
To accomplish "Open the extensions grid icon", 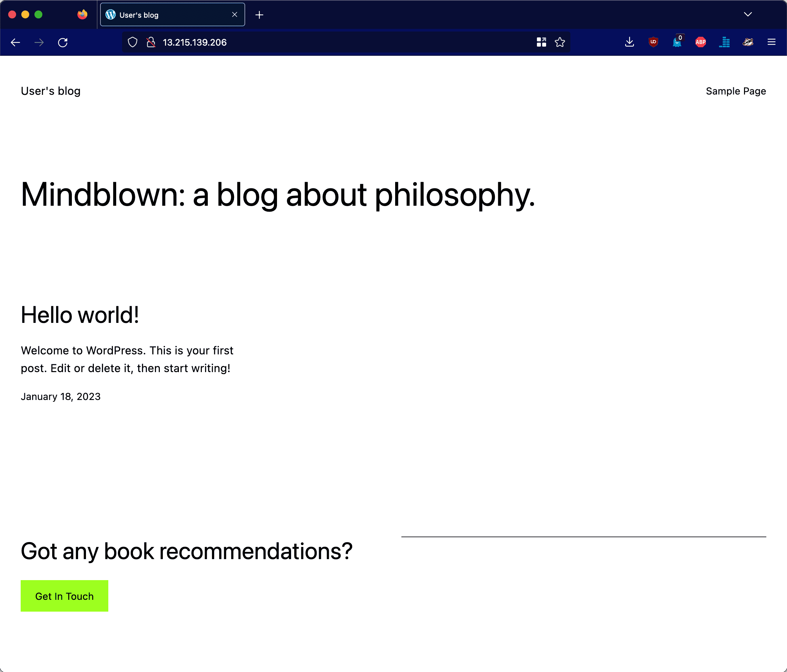I will 542,42.
